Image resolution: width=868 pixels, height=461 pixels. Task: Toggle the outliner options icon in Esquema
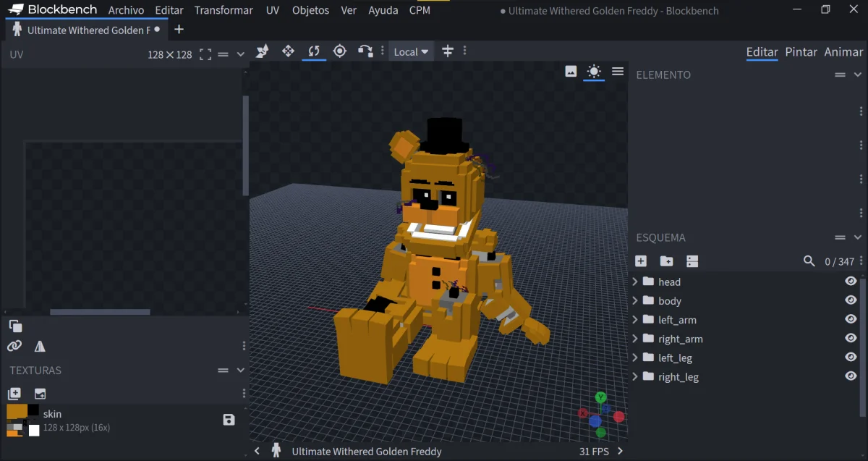tap(692, 261)
